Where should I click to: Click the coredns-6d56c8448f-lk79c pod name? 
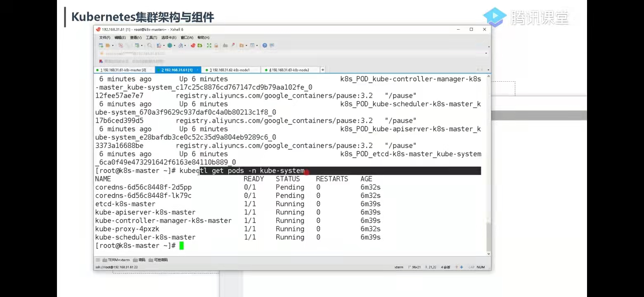click(143, 196)
